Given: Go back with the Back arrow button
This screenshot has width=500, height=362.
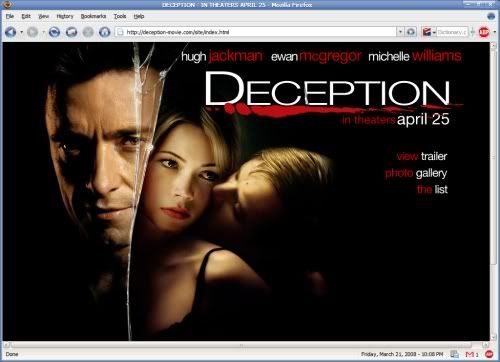Looking at the screenshot, I should pyautogui.click(x=11, y=32).
